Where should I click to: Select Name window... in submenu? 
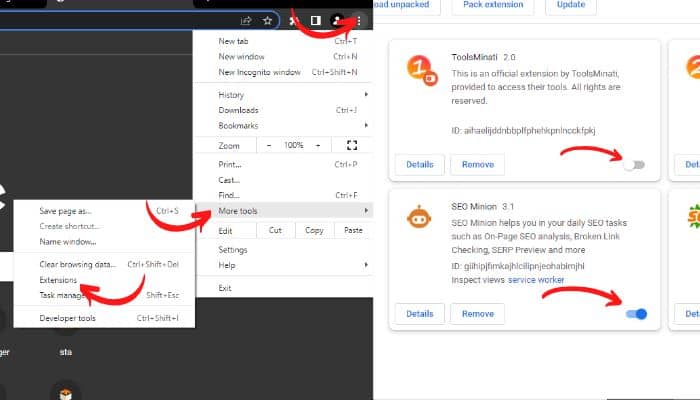(x=104, y=242)
